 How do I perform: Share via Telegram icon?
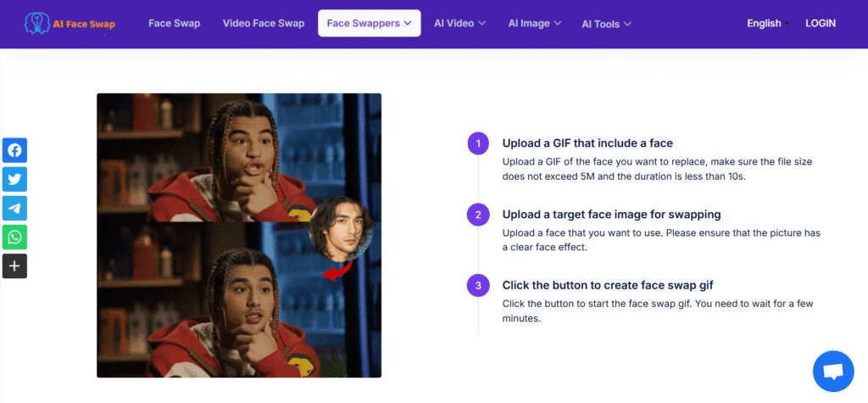(15, 208)
